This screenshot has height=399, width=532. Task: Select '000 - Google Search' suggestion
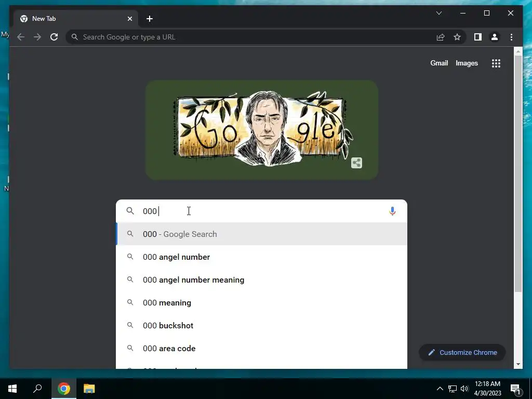tap(261, 234)
